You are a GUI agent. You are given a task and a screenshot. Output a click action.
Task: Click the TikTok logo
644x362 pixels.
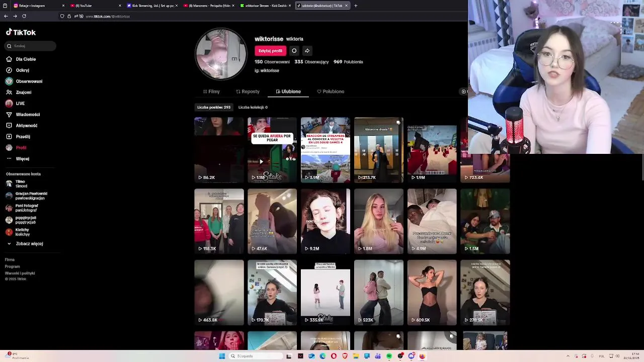(x=21, y=32)
